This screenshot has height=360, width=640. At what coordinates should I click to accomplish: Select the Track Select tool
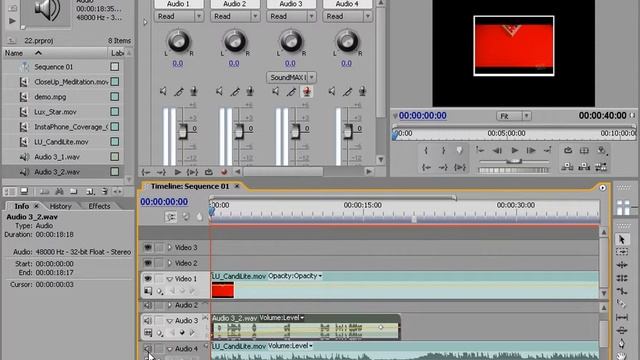[x=622, y=252]
